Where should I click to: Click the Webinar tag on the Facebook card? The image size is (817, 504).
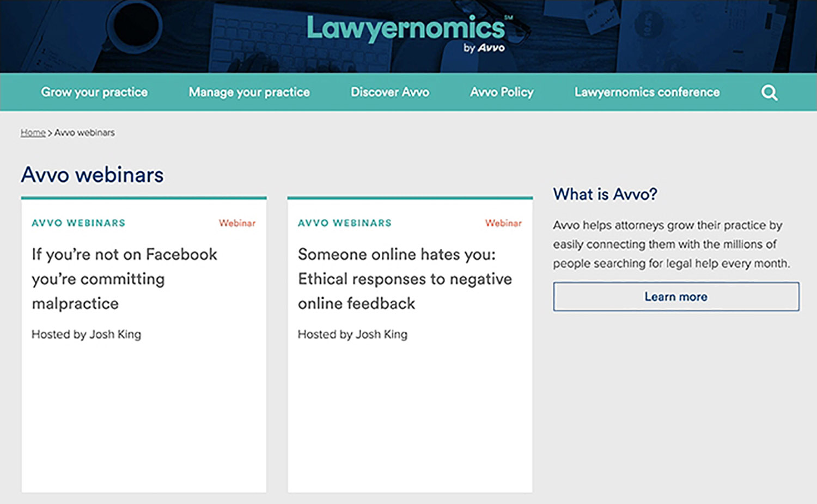pyautogui.click(x=237, y=223)
